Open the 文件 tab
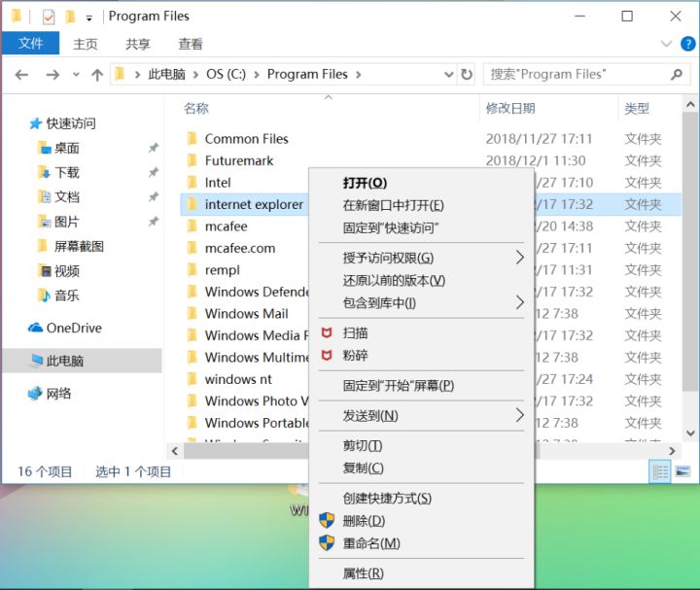Image resolution: width=700 pixels, height=590 pixels. point(30,44)
